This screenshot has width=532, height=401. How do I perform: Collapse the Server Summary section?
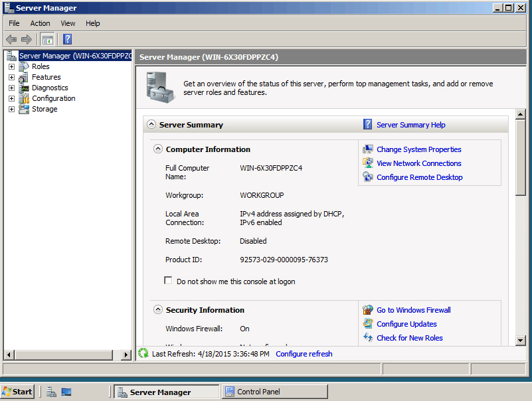point(151,124)
